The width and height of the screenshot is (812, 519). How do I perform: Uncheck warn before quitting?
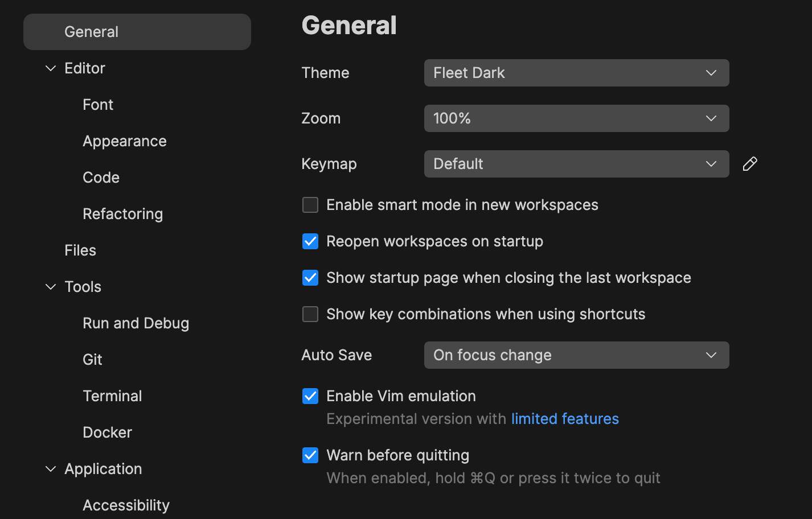click(x=310, y=455)
